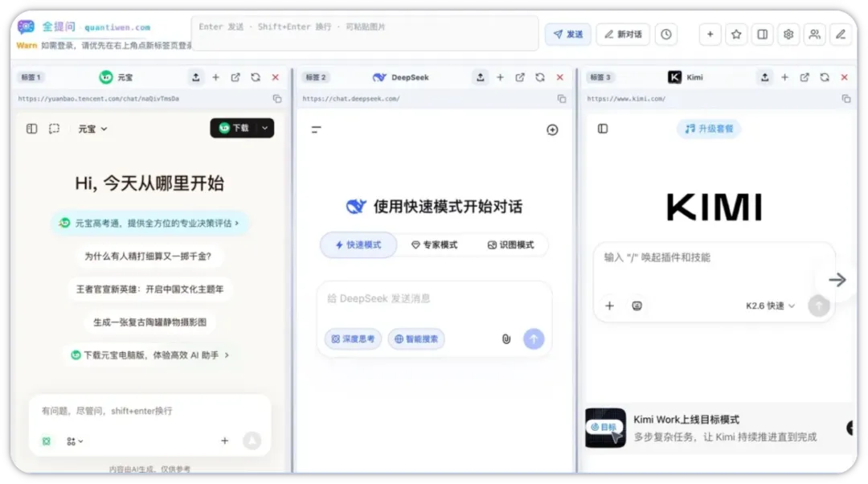Copy the www.kimi.com URL
The width and height of the screenshot is (868, 484).
click(846, 99)
